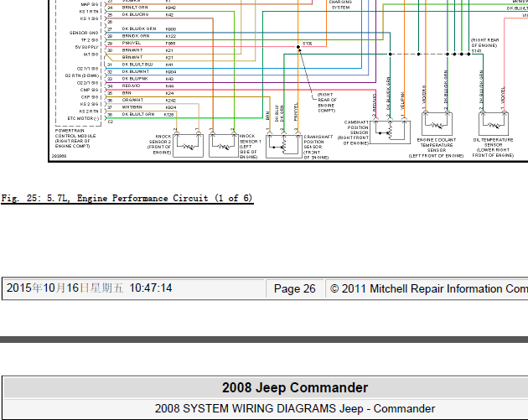Click the 'CRANKSHAFT POSITION SENSOR' label
This screenshot has height=420, width=528.
tap(318, 142)
